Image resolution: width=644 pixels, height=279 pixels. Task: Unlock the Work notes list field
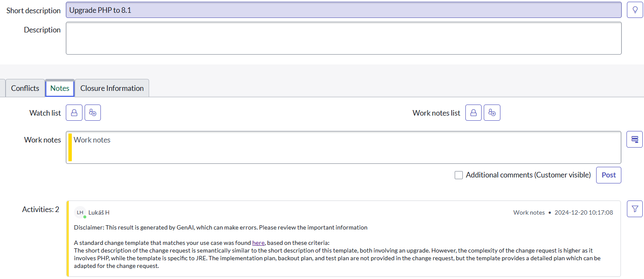[473, 113]
